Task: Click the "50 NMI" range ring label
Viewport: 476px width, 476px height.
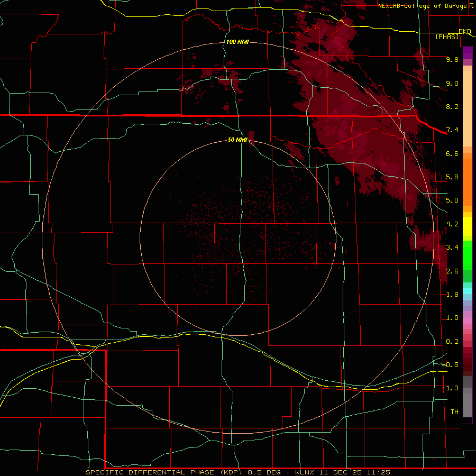Action: tap(237, 140)
